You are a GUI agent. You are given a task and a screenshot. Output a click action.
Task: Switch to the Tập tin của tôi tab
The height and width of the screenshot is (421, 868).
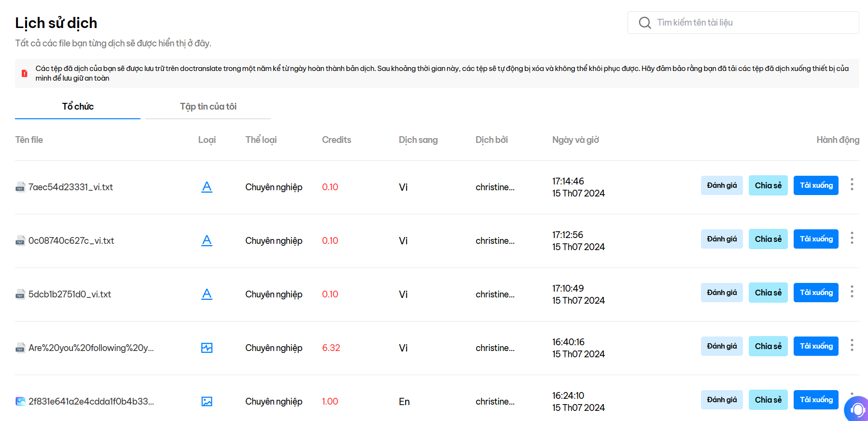(208, 107)
